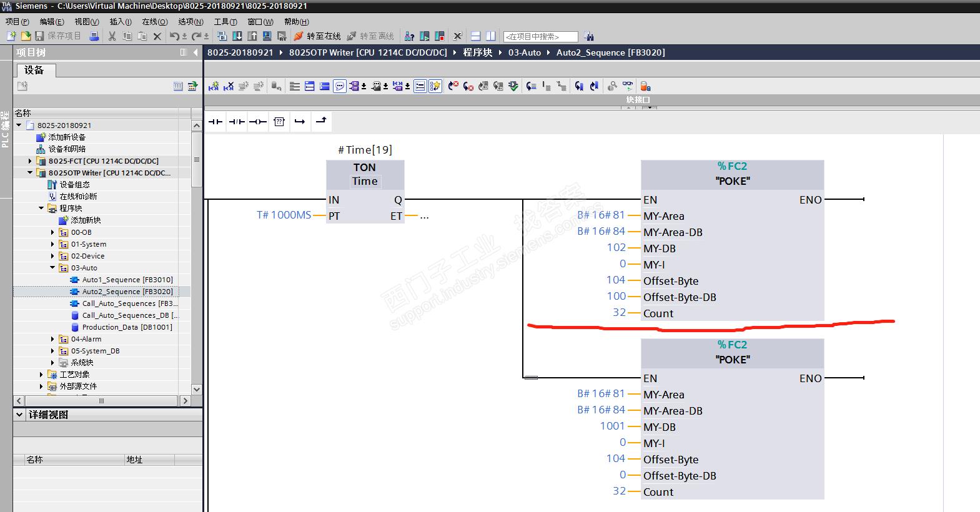This screenshot has height=512, width=980.
Task: Click the Production_Data data block icon
Action: [x=75, y=327]
